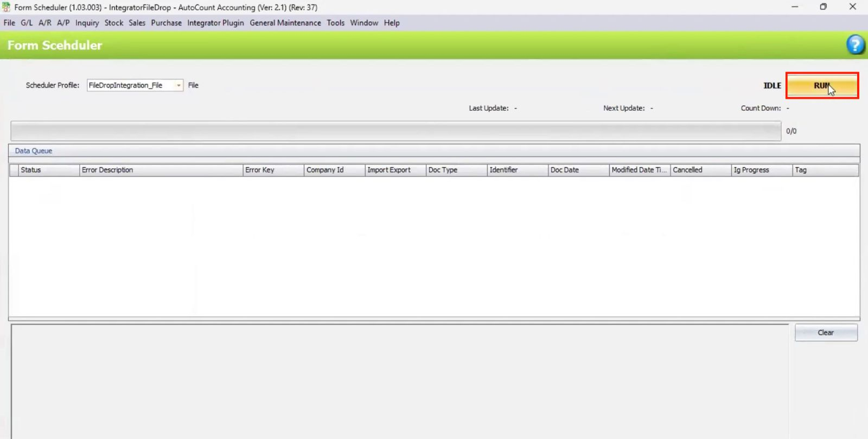Click the application icon in title bar

pos(6,7)
